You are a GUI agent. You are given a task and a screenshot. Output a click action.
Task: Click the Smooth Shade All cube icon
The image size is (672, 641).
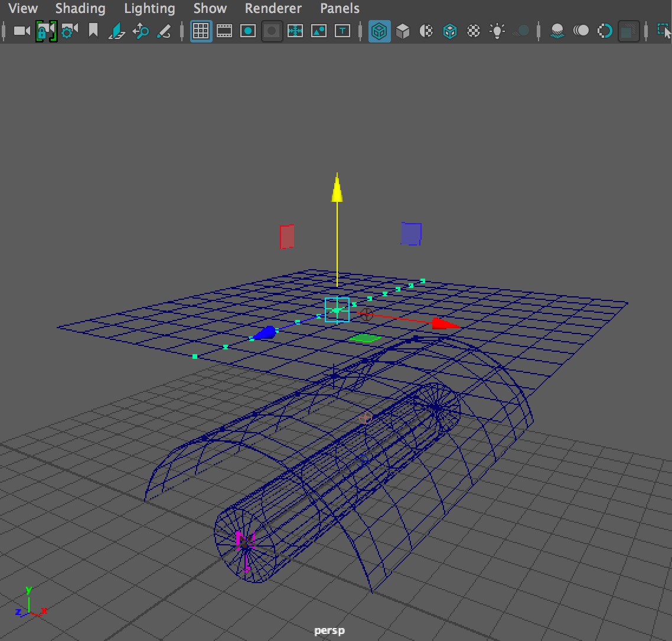click(402, 31)
